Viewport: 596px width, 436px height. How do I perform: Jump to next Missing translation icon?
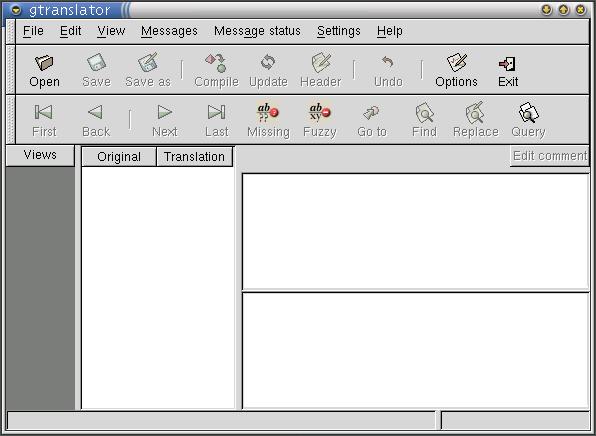(x=268, y=113)
